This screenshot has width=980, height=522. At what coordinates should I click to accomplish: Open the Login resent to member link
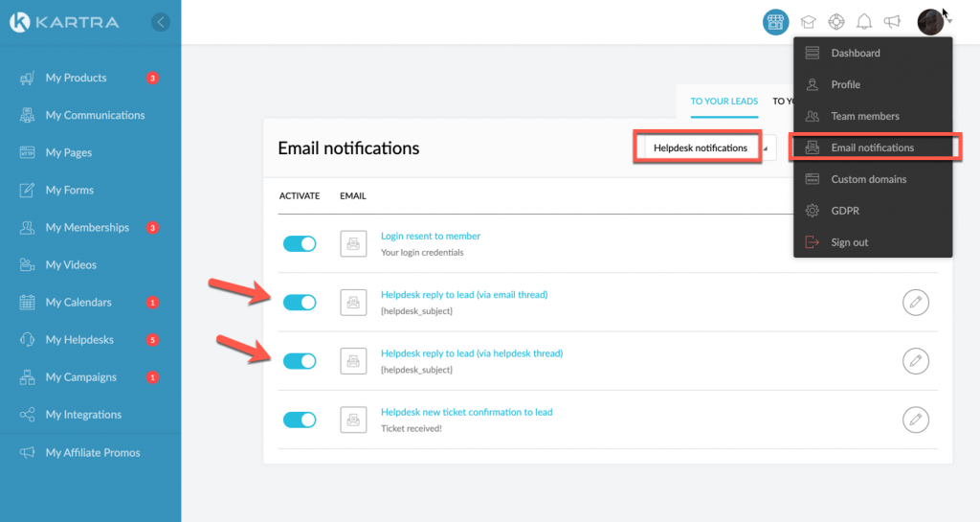click(x=431, y=236)
